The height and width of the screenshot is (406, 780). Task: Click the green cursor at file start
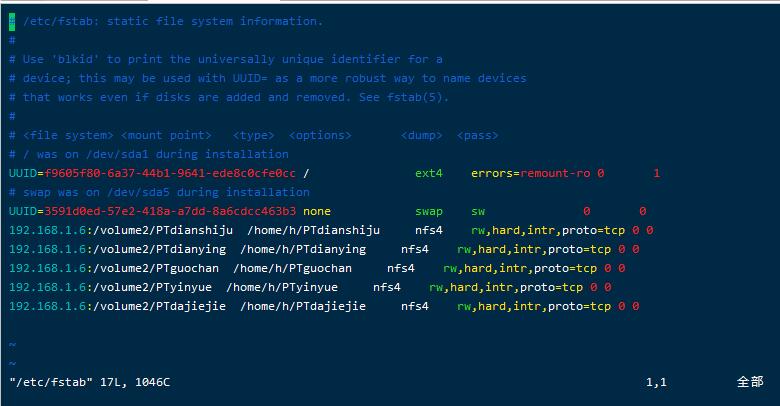(12, 22)
